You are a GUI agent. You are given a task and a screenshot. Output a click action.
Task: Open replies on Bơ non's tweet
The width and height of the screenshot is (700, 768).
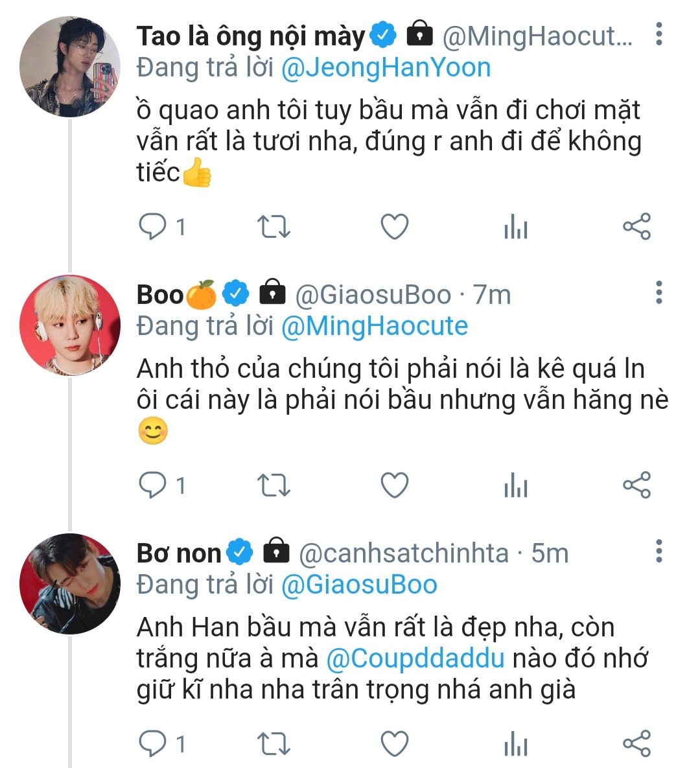tap(154, 743)
